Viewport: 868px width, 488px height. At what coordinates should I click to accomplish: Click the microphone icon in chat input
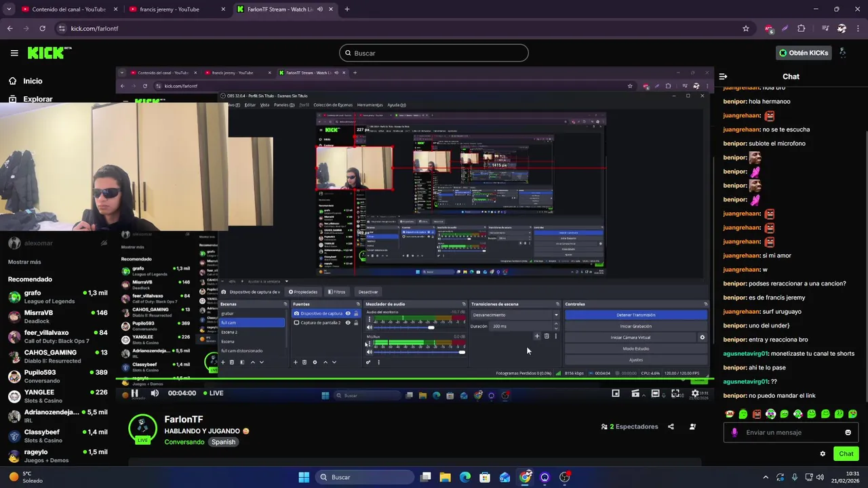[734, 432]
